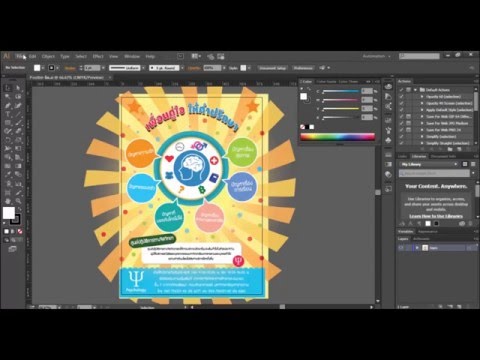Click the Stroke label in control bar
This screenshot has height=360, width=480.
pyautogui.click(x=70, y=68)
